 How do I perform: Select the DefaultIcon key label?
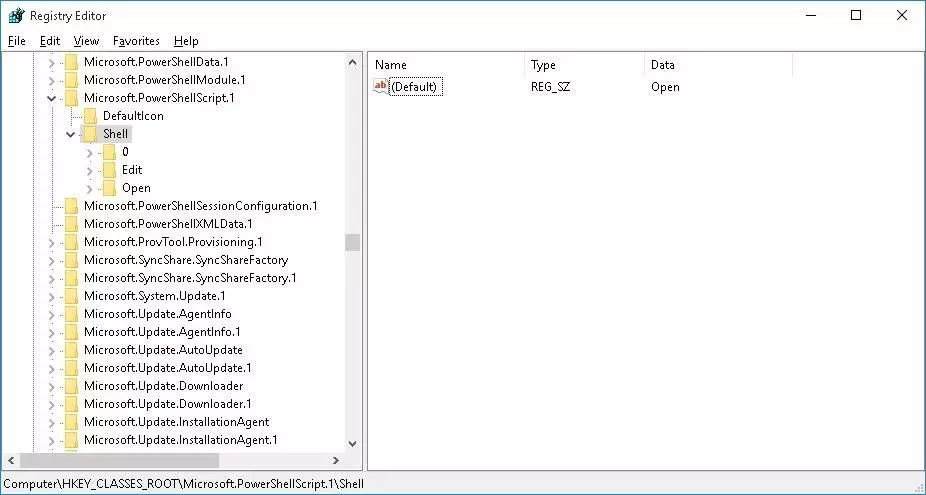133,116
